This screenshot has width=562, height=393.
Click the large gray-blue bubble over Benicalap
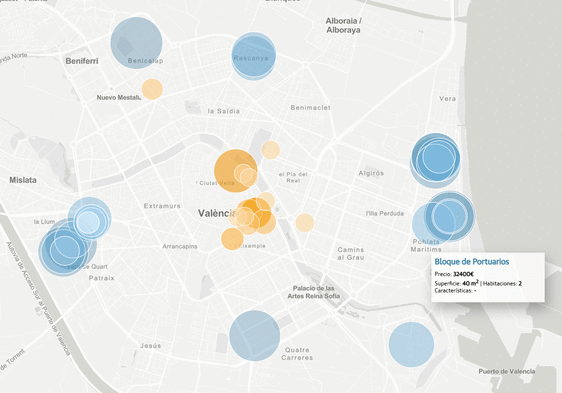click(x=136, y=43)
